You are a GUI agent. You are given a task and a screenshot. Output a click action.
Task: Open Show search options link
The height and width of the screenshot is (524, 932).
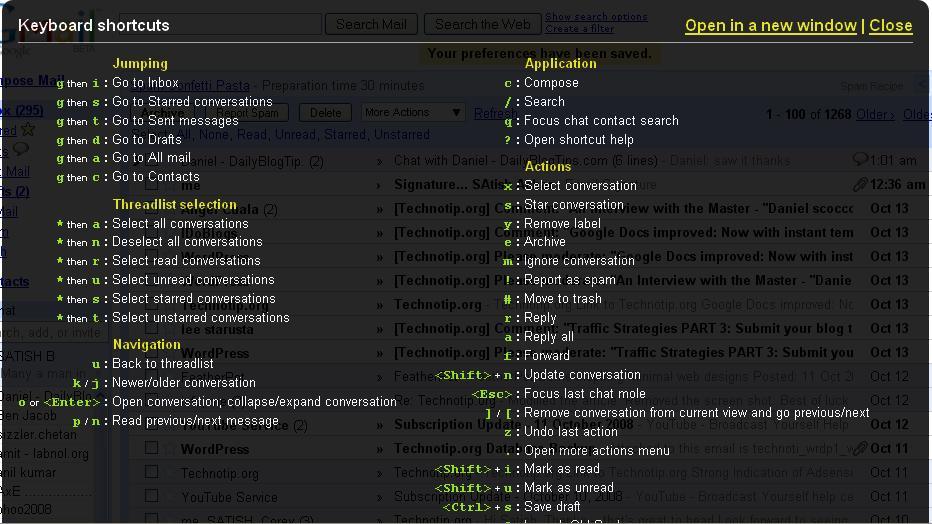tap(596, 17)
